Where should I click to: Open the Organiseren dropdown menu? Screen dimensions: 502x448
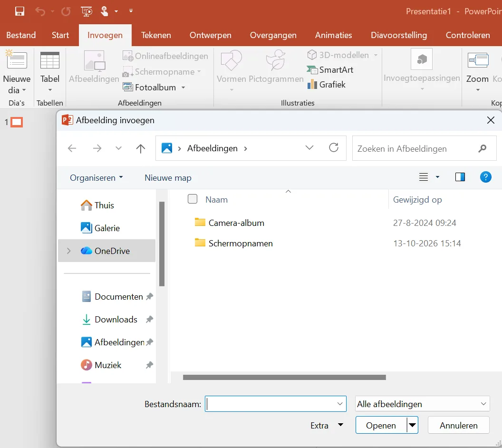click(x=97, y=178)
